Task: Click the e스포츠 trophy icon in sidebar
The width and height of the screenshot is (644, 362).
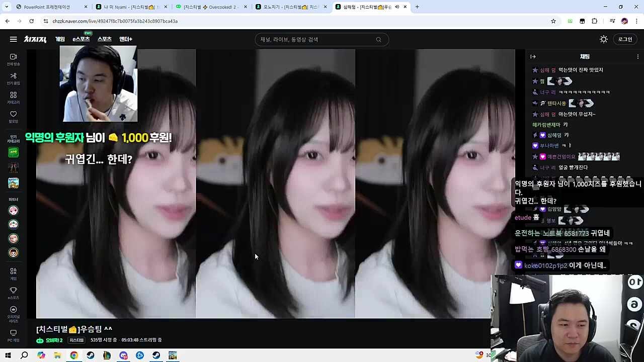Action: (14, 293)
